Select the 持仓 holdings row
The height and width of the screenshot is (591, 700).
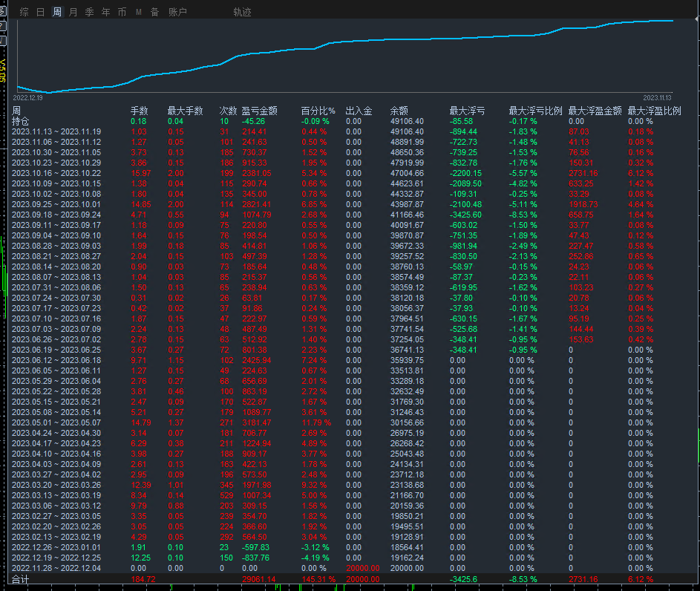pos(21,121)
